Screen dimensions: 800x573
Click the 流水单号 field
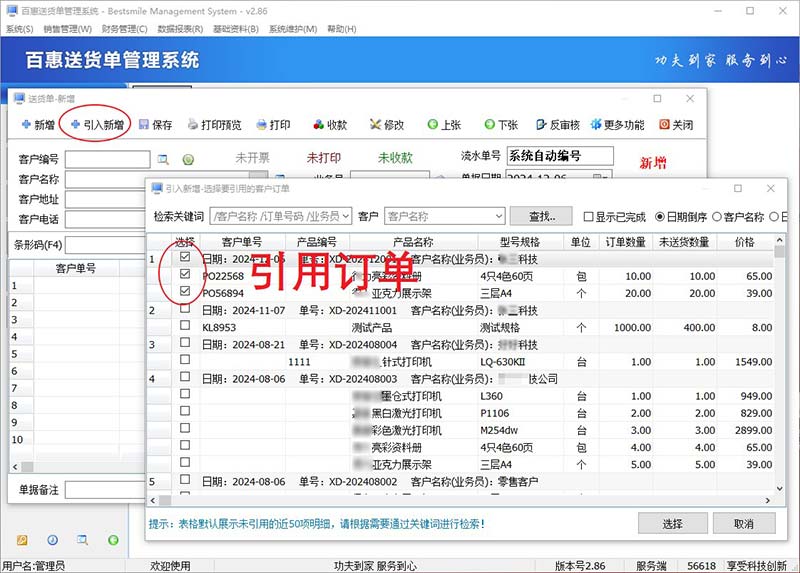[560, 156]
